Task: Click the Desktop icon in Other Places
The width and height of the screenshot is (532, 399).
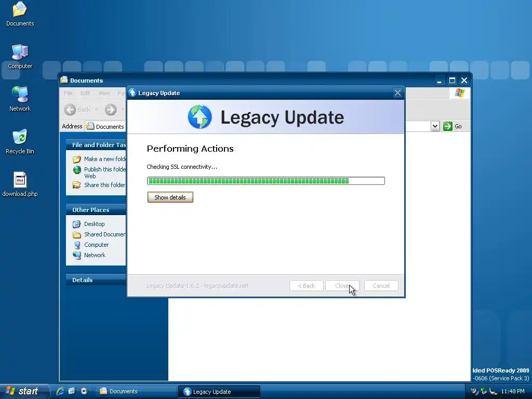Action: point(77,224)
